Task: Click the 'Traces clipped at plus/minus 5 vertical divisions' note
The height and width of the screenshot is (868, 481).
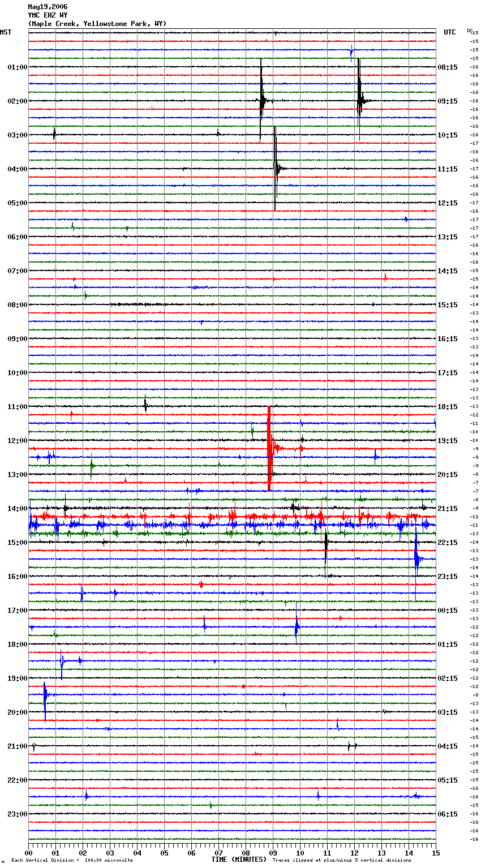Action: pos(342,861)
